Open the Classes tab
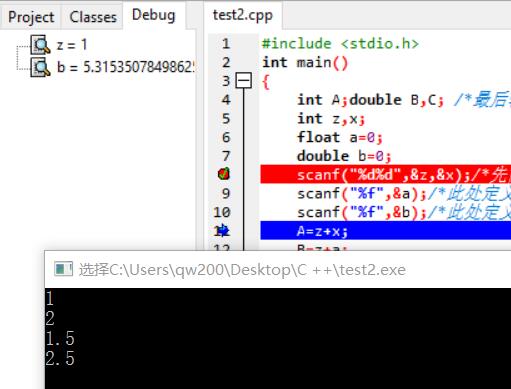 click(x=93, y=17)
